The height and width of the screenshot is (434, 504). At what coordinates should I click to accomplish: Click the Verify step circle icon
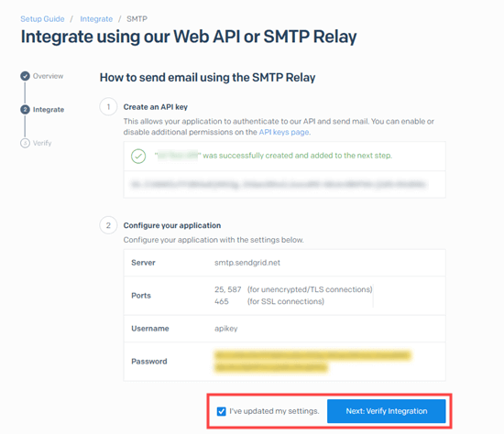pyautogui.click(x=25, y=143)
